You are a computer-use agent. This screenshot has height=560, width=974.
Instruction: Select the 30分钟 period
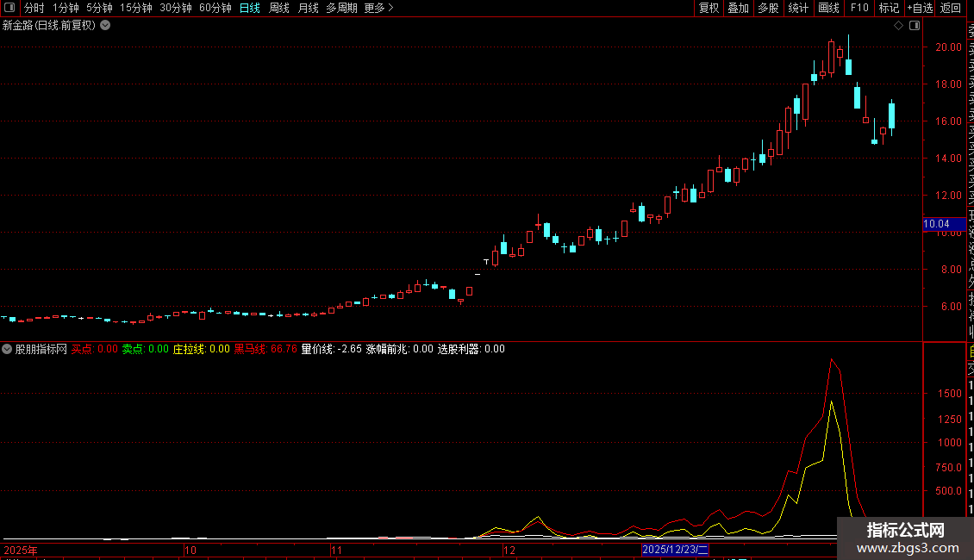[176, 8]
